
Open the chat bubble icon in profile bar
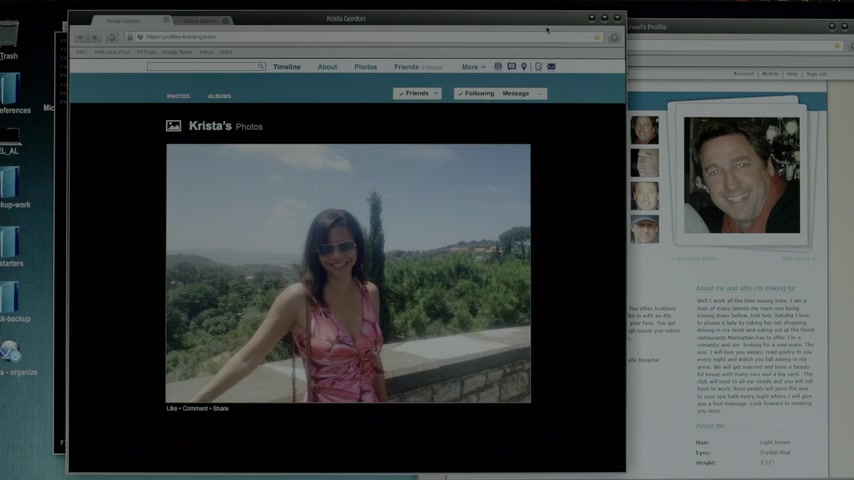[x=511, y=67]
